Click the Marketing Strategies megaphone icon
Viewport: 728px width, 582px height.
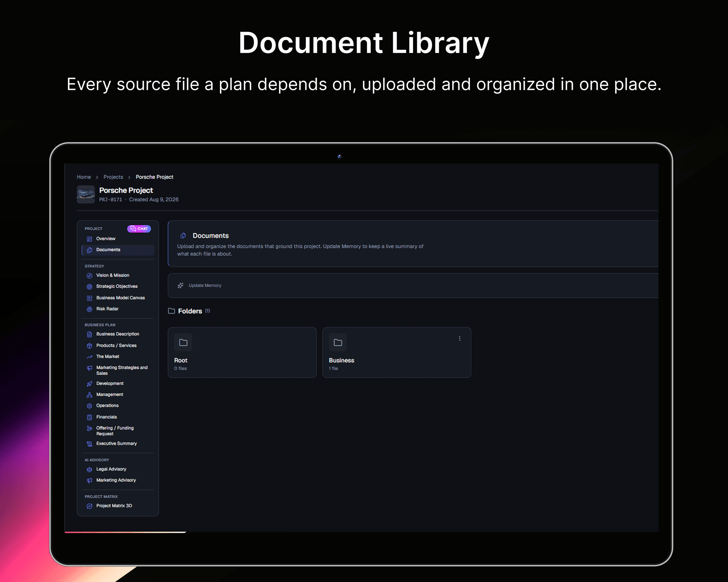(90, 368)
